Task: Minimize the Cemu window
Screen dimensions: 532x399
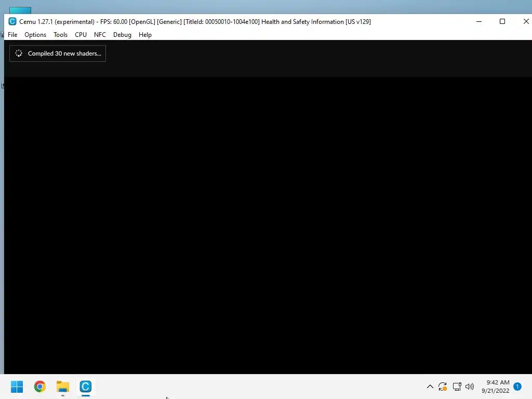Action: point(479,21)
